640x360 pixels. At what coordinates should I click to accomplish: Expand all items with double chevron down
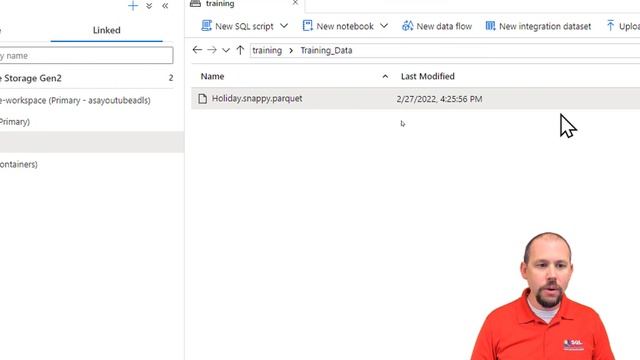pos(149,6)
